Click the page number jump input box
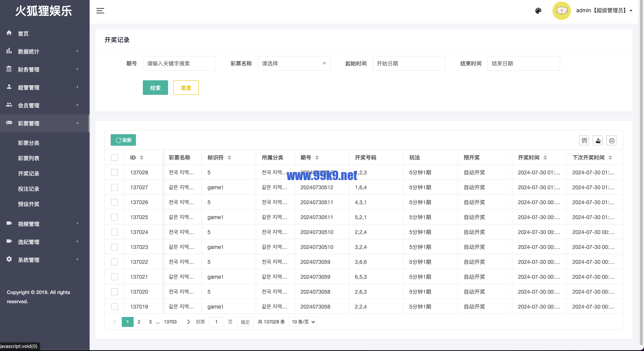The width and height of the screenshot is (644, 351). [x=216, y=322]
